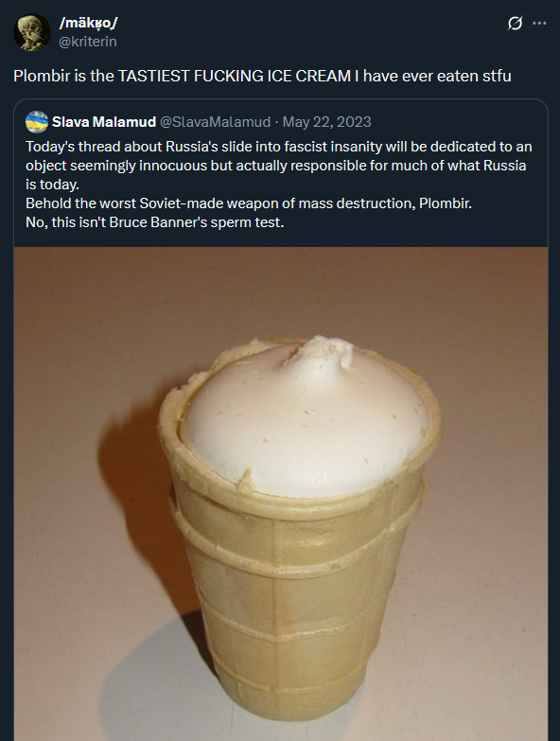Open the Grok explain-post icon
Screen dimensions: 560x741
point(515,23)
